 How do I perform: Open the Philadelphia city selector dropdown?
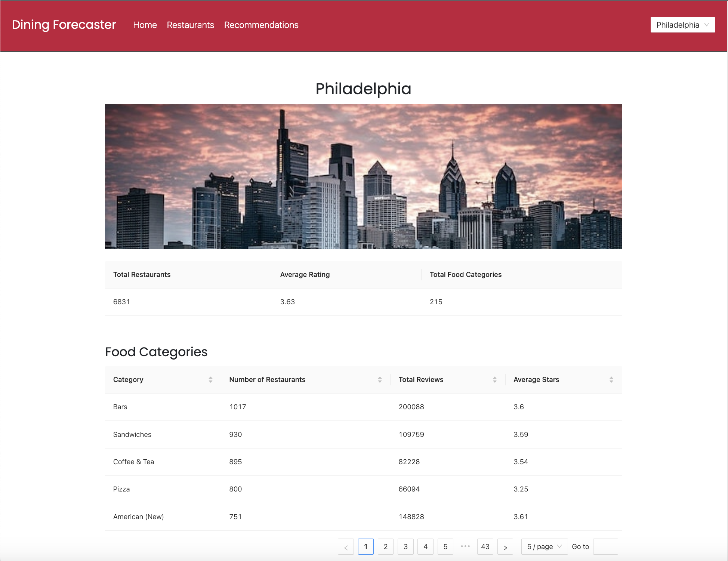point(682,25)
